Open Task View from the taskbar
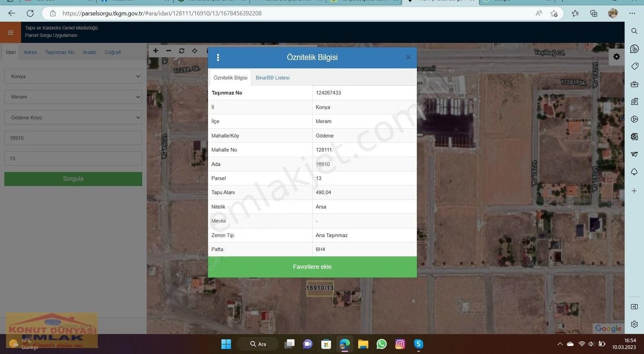This screenshot has height=354, width=644. (x=289, y=344)
